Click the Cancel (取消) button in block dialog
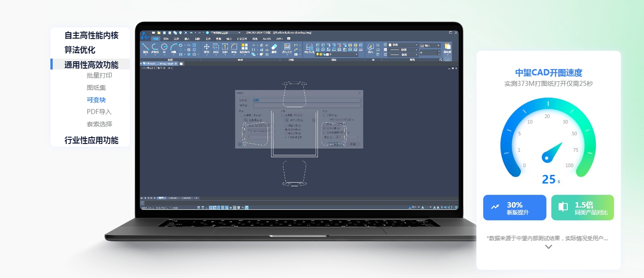 coord(353,144)
